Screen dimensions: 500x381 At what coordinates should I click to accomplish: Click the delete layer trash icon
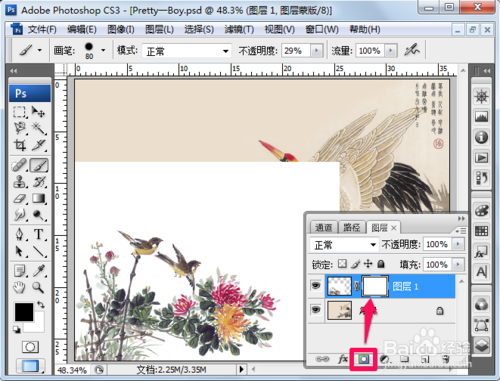click(446, 359)
